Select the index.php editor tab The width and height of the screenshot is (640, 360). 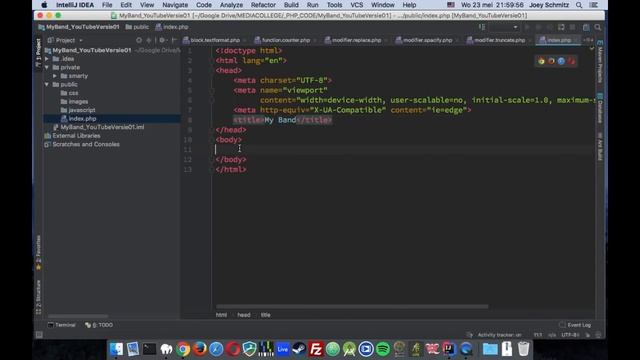tap(558, 40)
